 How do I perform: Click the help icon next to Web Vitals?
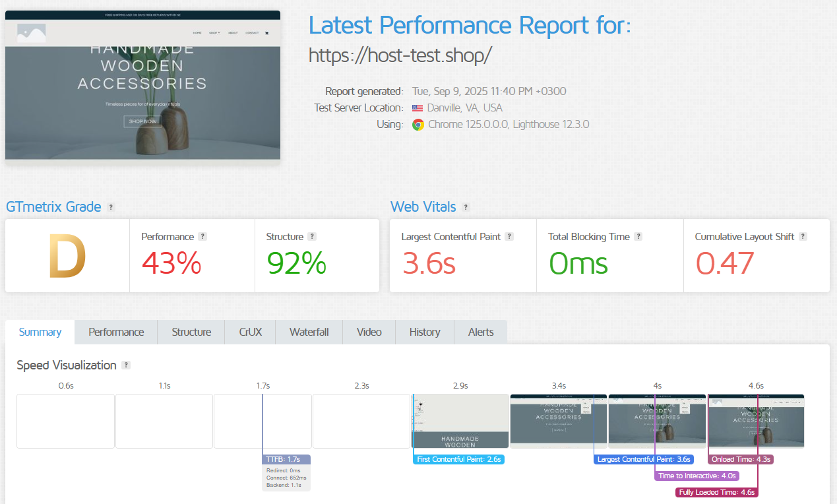tap(466, 207)
